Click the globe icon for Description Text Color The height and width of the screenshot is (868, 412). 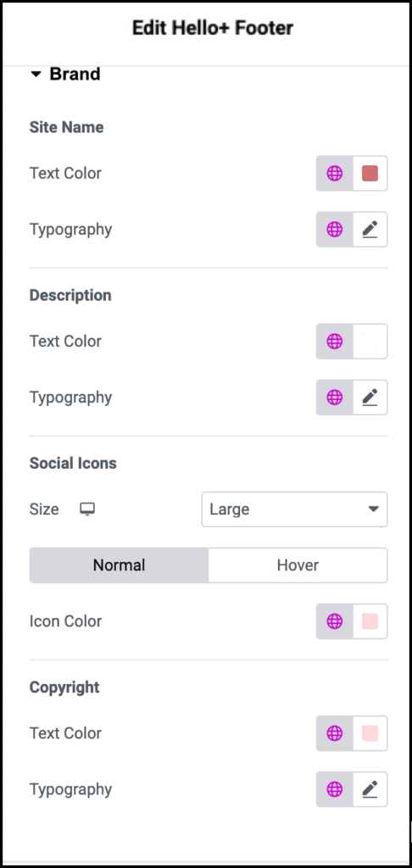click(x=335, y=342)
